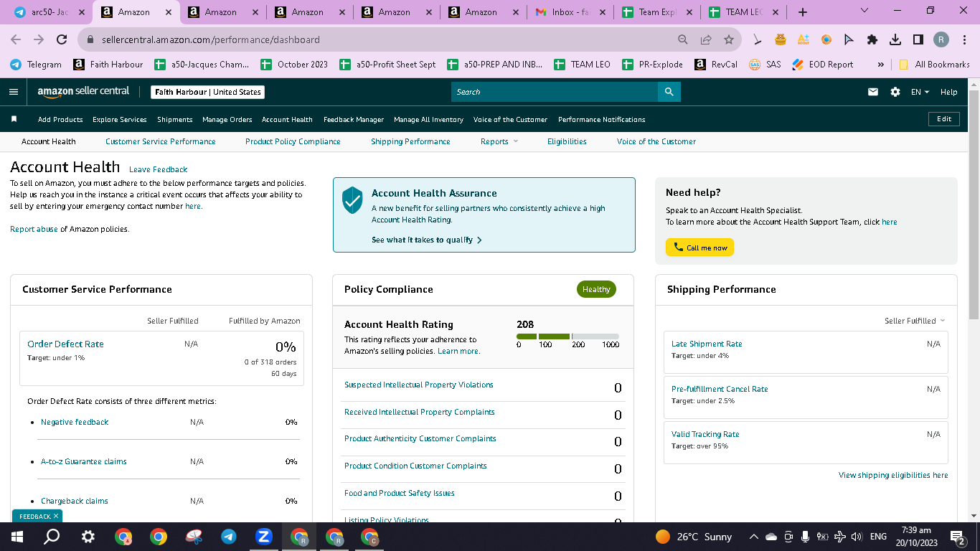Open the messages envelope icon
This screenshot has width=980, height=551.
(x=873, y=92)
